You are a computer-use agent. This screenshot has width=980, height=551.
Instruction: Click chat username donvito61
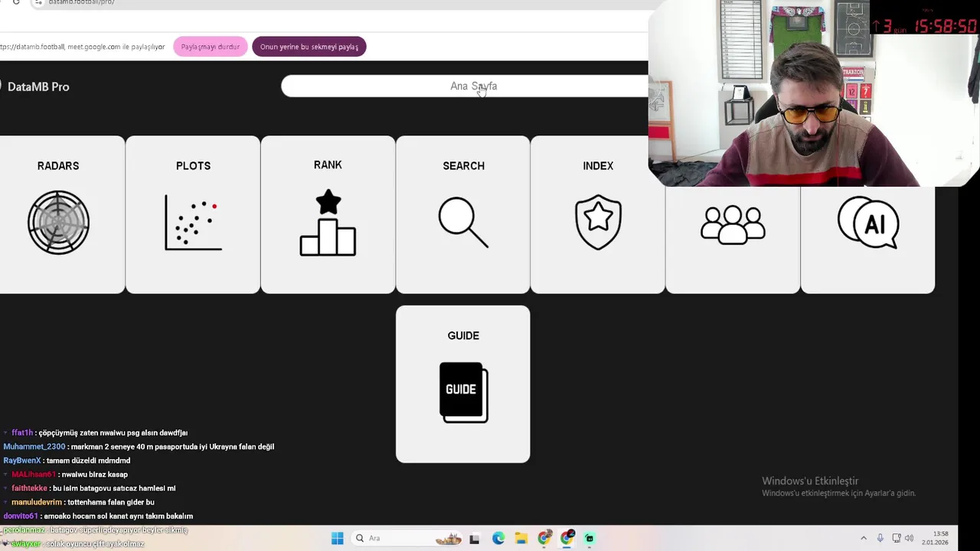[21, 516]
